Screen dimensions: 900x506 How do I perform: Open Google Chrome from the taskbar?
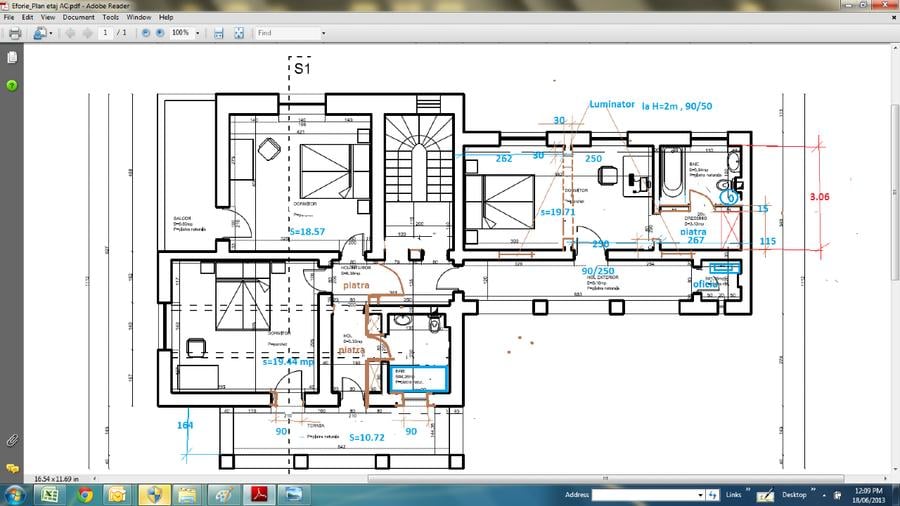pos(85,495)
